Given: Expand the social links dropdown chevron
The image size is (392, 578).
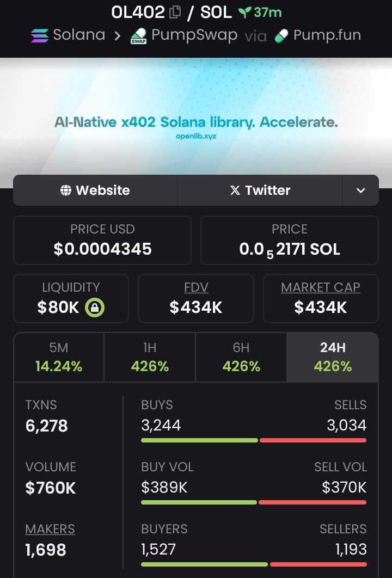Looking at the screenshot, I should (x=360, y=190).
